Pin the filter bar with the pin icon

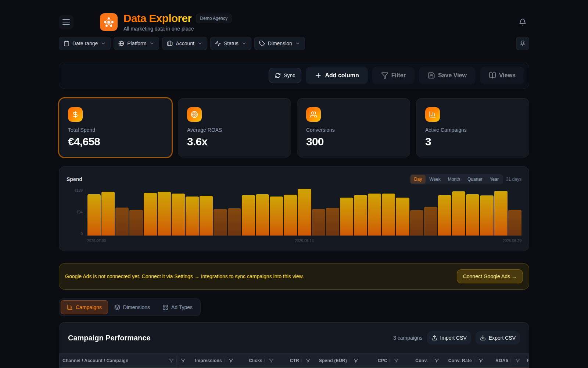(x=523, y=43)
